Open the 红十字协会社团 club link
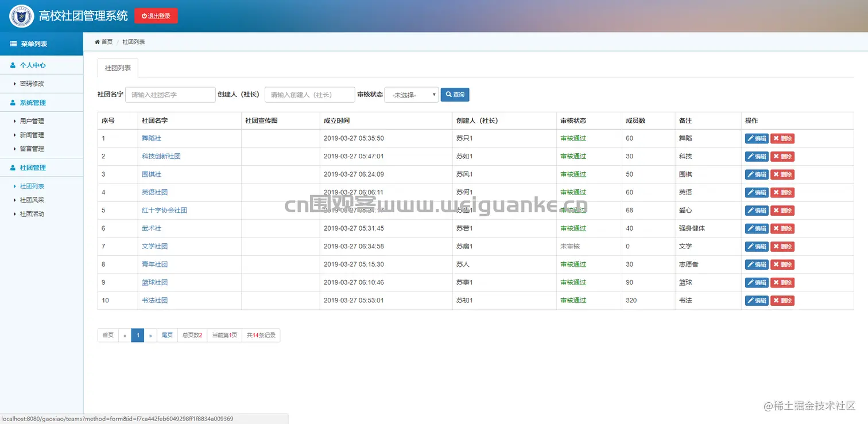Viewport: 868px width, 424px height. (165, 211)
